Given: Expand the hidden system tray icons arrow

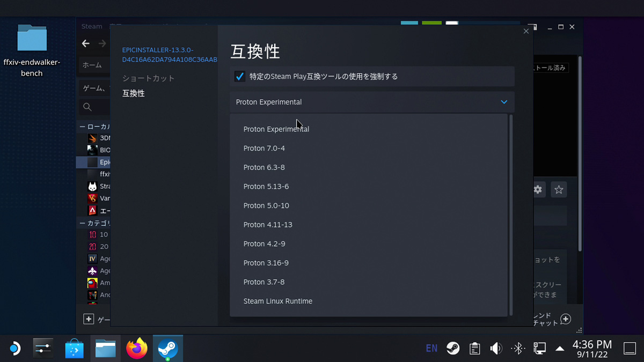Looking at the screenshot, I should [x=560, y=349].
